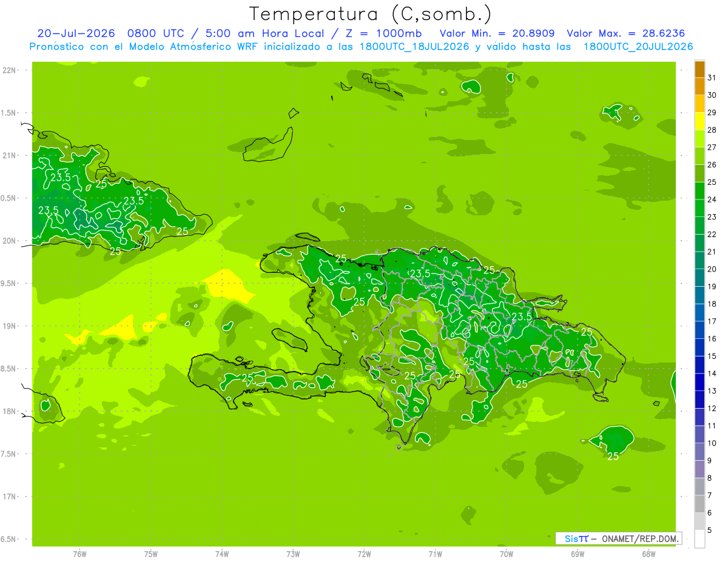This screenshot has height=562, width=728.
Task: Select the Valor Max. = 28.6236 text
Action: point(630,33)
